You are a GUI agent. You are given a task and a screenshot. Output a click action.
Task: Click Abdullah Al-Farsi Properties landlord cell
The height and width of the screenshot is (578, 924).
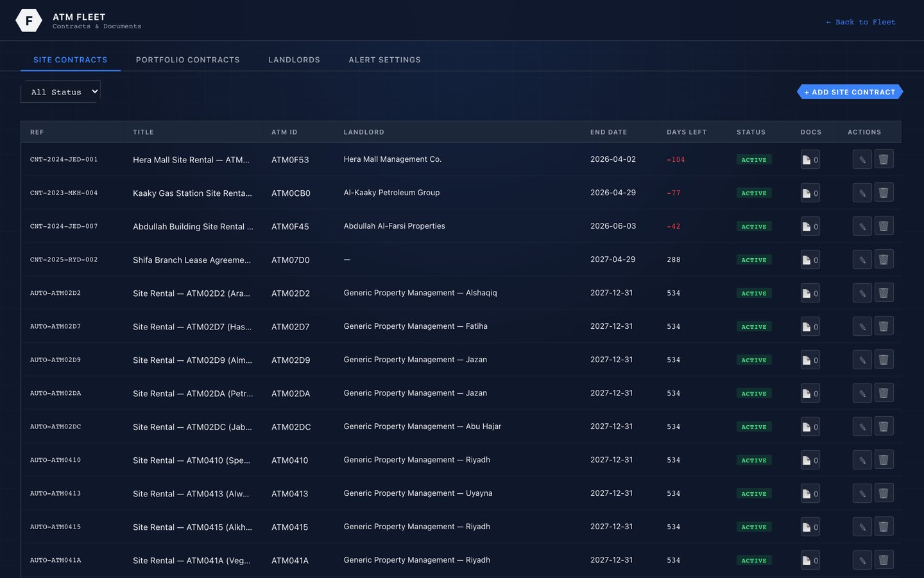click(x=394, y=226)
